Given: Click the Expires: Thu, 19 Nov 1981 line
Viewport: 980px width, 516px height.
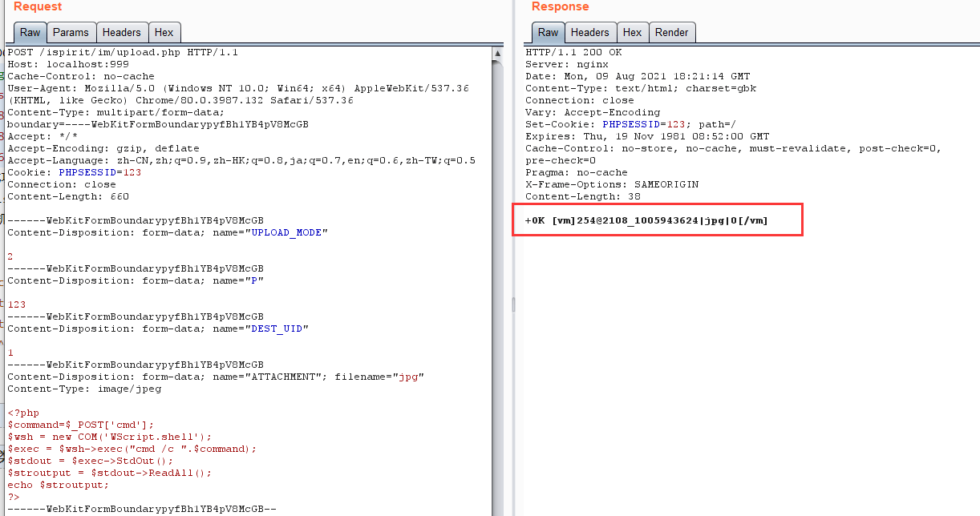Looking at the screenshot, I should 647,136.
